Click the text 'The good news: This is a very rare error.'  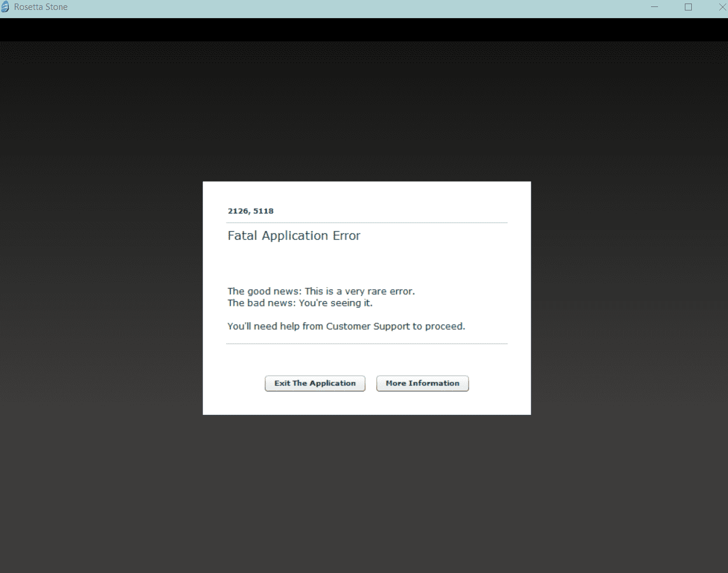321,291
